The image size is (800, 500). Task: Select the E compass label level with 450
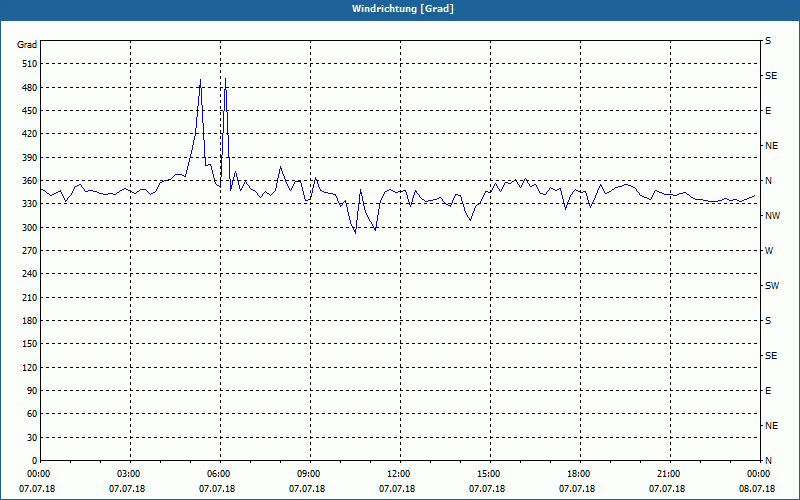(768, 111)
